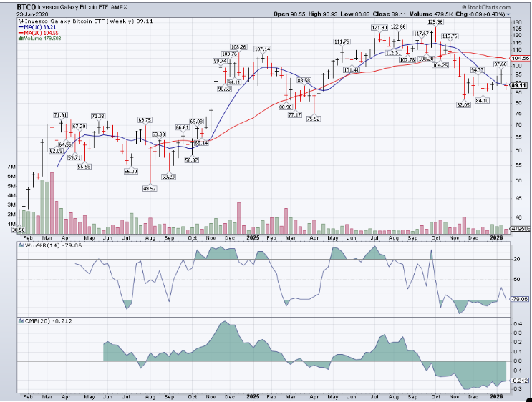Click the Volume 479.5K header value

click(x=445, y=13)
